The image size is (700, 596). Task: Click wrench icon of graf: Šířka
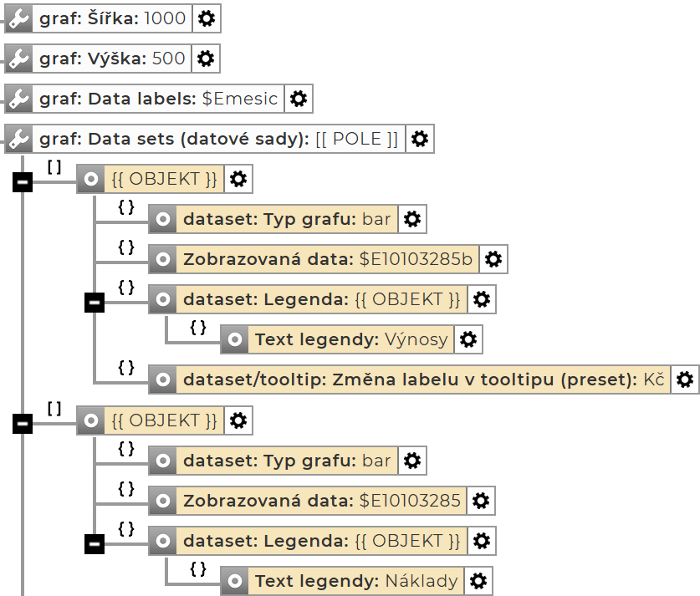[x=18, y=18]
